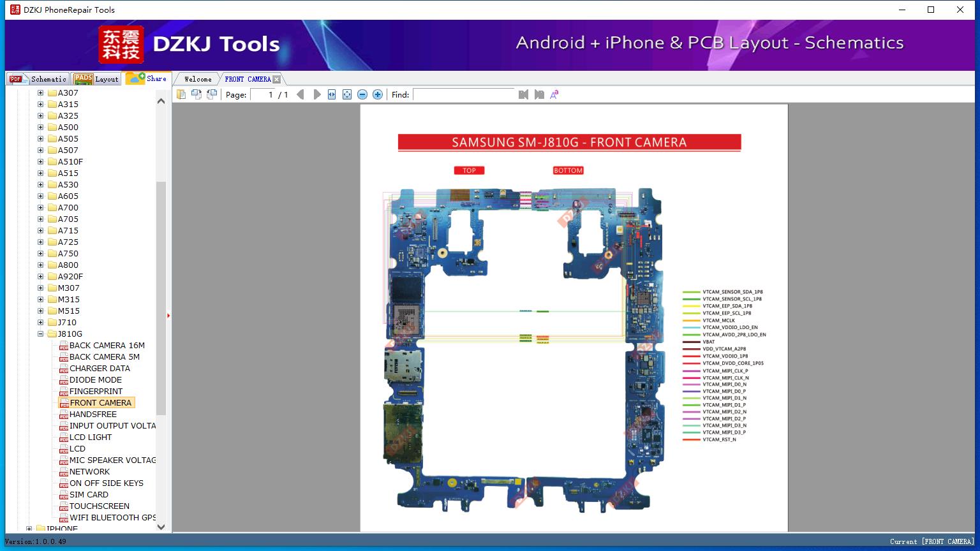The width and height of the screenshot is (980, 551).
Task: Click the tree scrollbar up arrow
Action: [161, 101]
